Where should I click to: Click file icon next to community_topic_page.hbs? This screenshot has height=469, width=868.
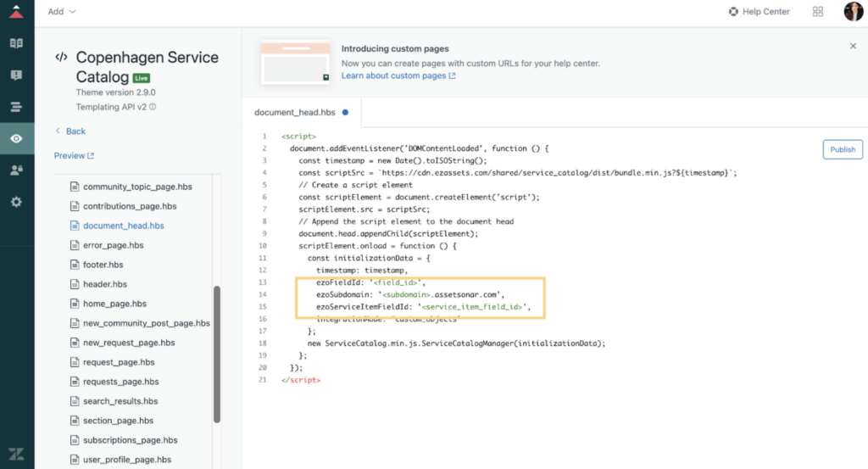point(75,187)
